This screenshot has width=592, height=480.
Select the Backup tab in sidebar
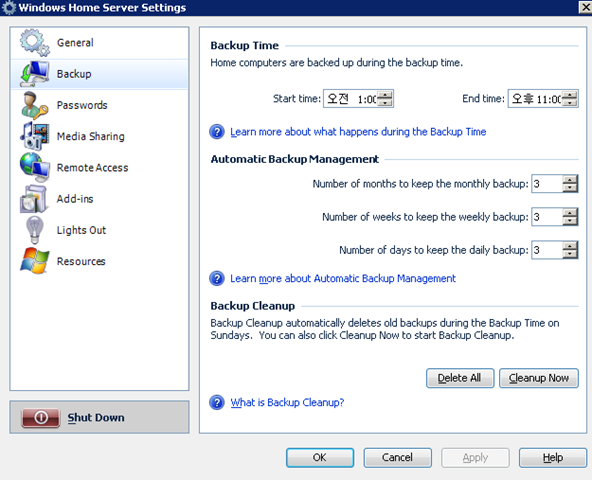(x=99, y=74)
